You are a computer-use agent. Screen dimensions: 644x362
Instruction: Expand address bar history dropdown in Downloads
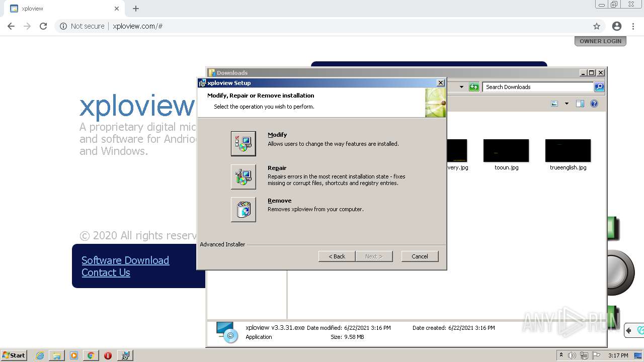[x=461, y=87]
